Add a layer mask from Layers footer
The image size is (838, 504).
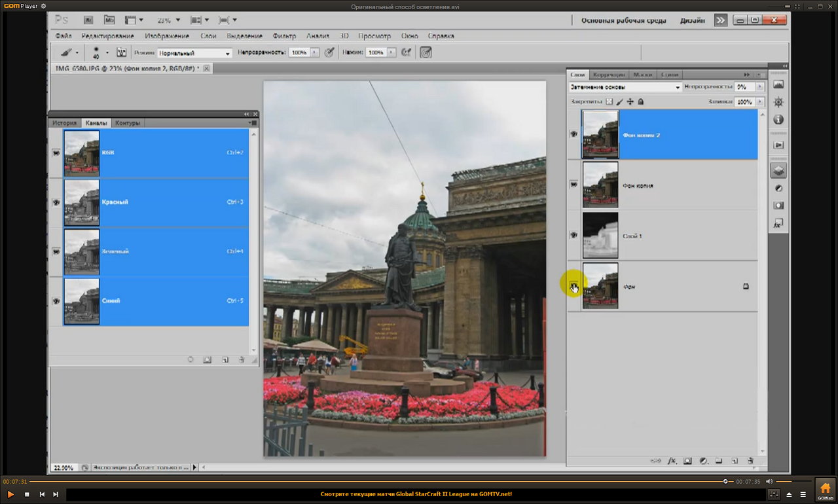coord(687,461)
